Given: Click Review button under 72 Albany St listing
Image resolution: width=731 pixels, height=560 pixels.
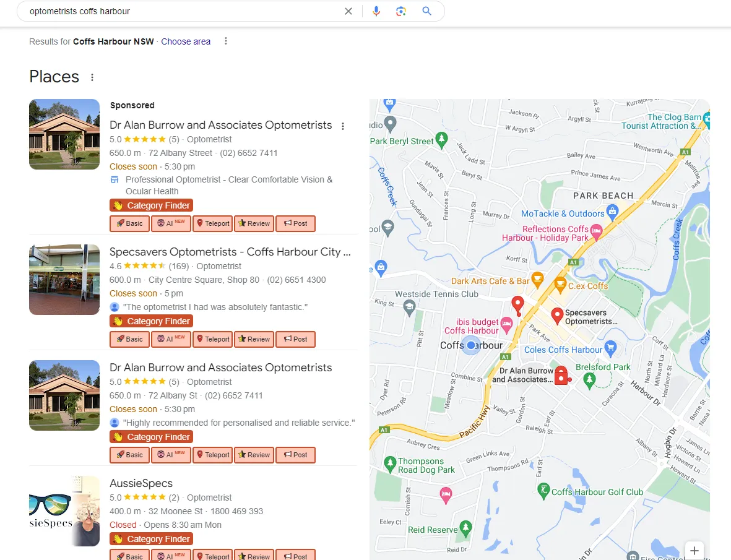Looking at the screenshot, I should [254, 455].
